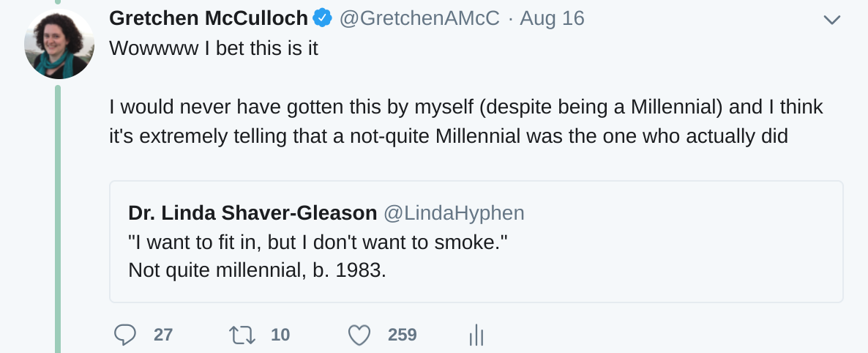This screenshot has width=868, height=353.
Task: Click the retweet count 10
Action: pos(280,335)
